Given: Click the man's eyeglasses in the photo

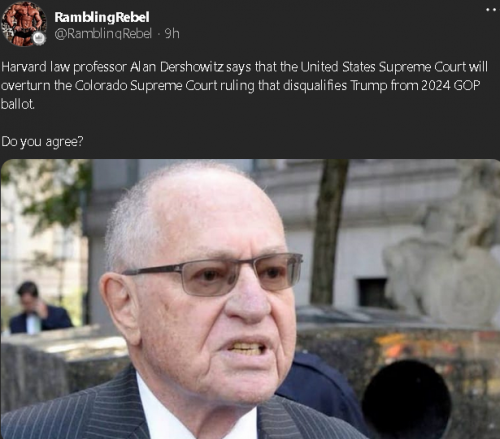Looking at the screenshot, I should (x=213, y=275).
